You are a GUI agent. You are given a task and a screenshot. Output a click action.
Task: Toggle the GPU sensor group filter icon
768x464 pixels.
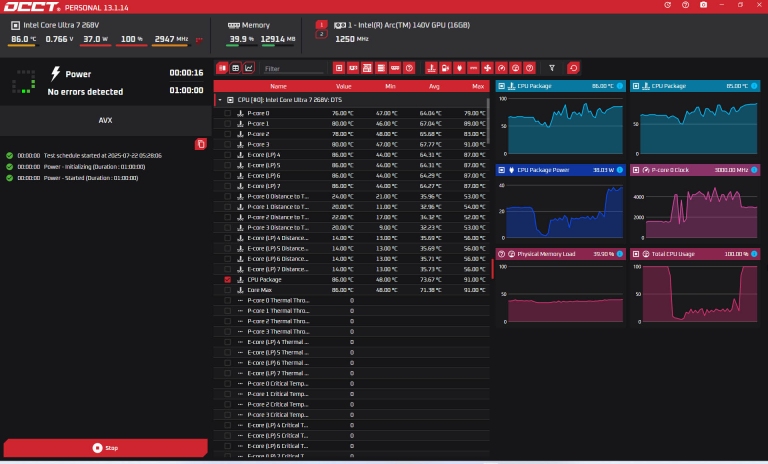tap(353, 68)
